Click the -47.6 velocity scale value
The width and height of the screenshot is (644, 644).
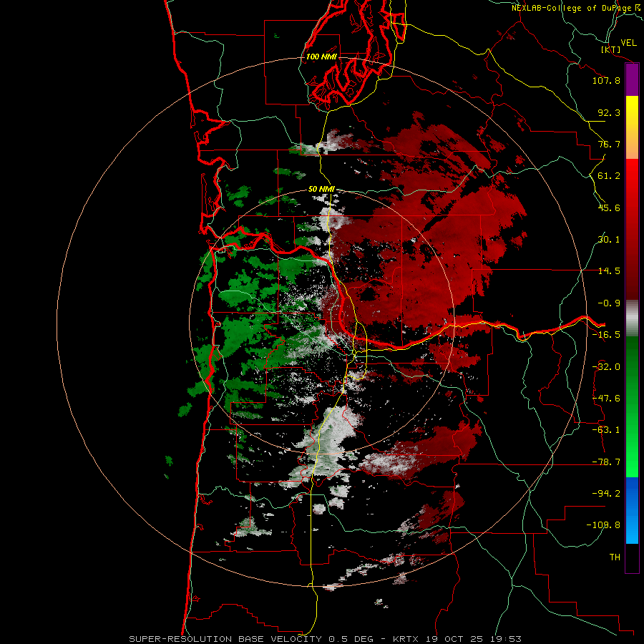click(x=606, y=399)
